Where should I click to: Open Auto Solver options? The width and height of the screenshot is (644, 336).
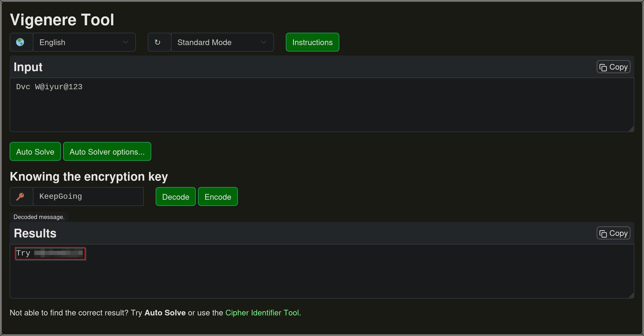[x=107, y=151]
